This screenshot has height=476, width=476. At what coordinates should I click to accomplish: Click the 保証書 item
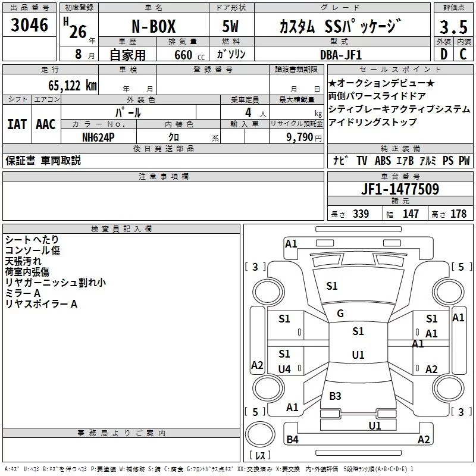pos(20,160)
